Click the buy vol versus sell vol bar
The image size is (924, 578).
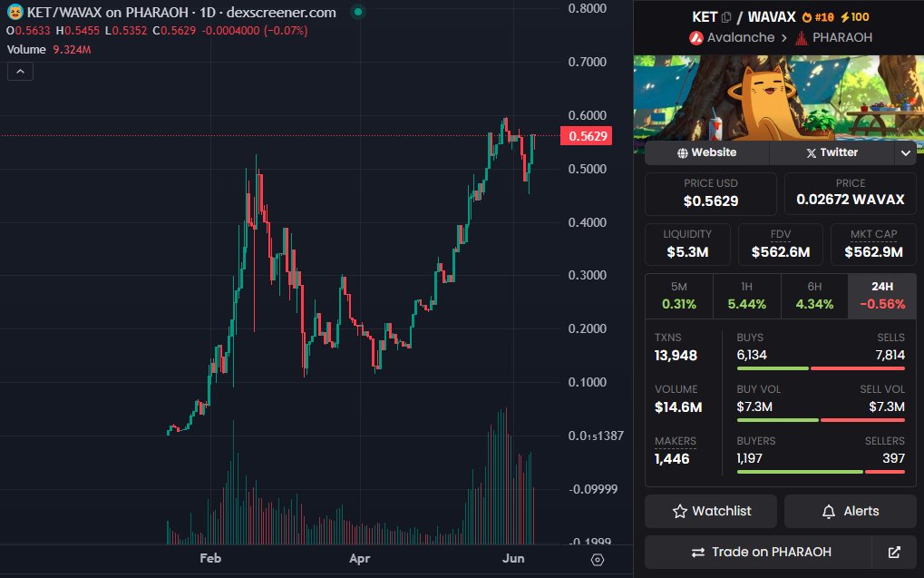coord(821,420)
